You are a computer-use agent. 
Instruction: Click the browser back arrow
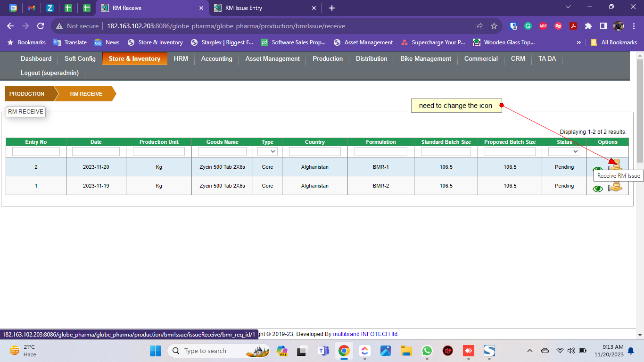(10, 26)
